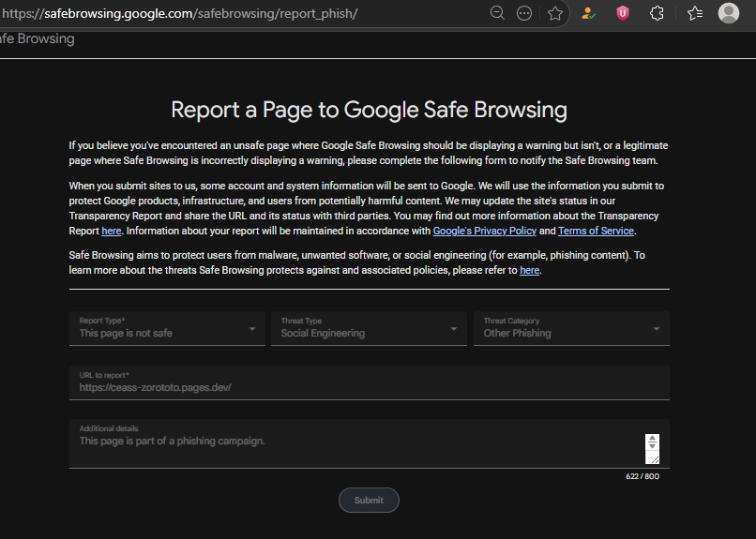Open the Report Type dropdown
The image size is (756, 539).
tap(167, 328)
